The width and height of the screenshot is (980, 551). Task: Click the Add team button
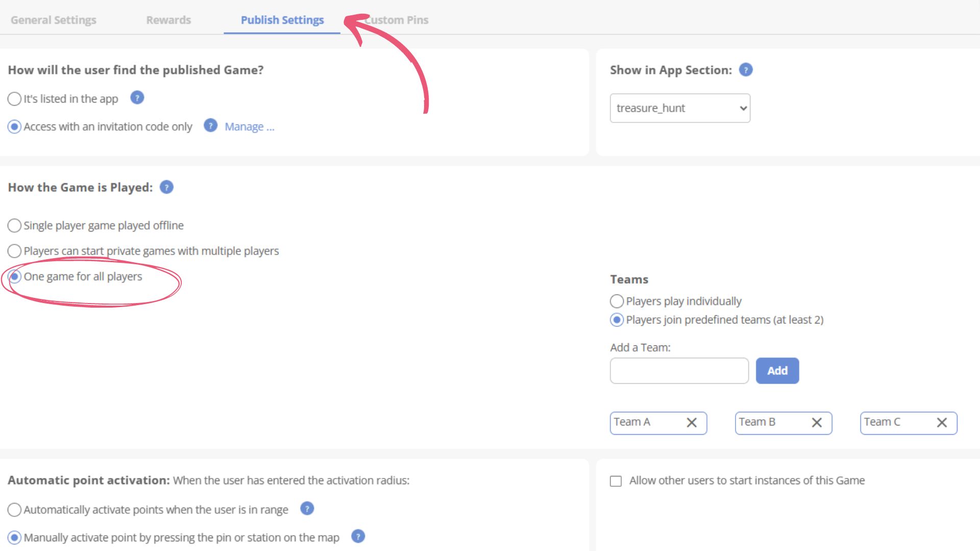777,371
